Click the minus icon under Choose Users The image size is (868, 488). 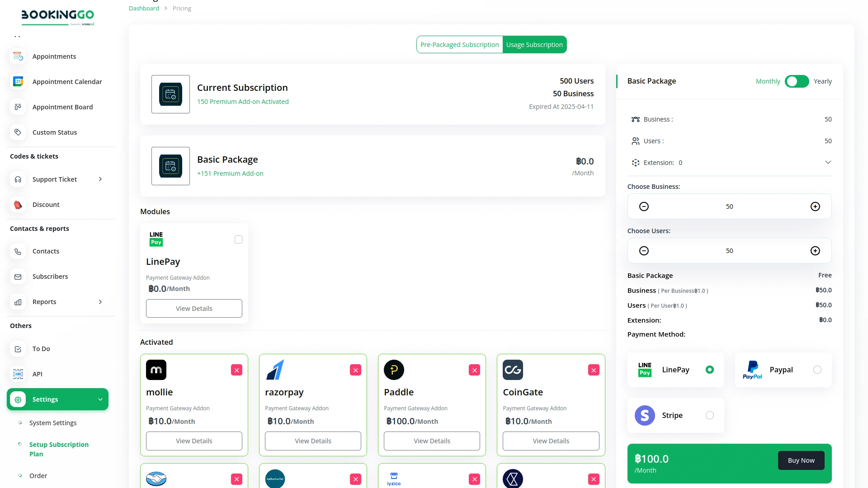tap(644, 251)
